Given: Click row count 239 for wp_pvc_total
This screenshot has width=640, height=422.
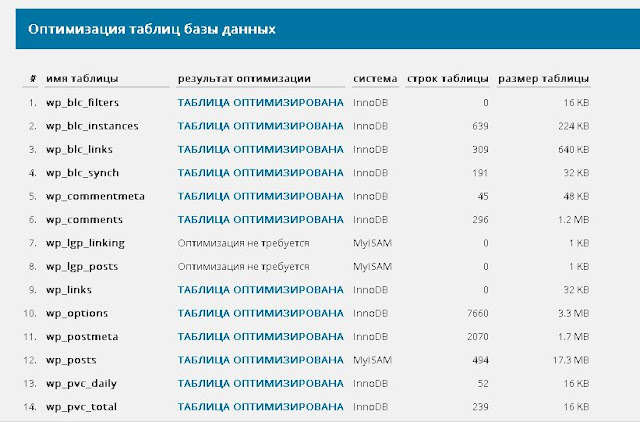Looking at the screenshot, I should 480,407.
